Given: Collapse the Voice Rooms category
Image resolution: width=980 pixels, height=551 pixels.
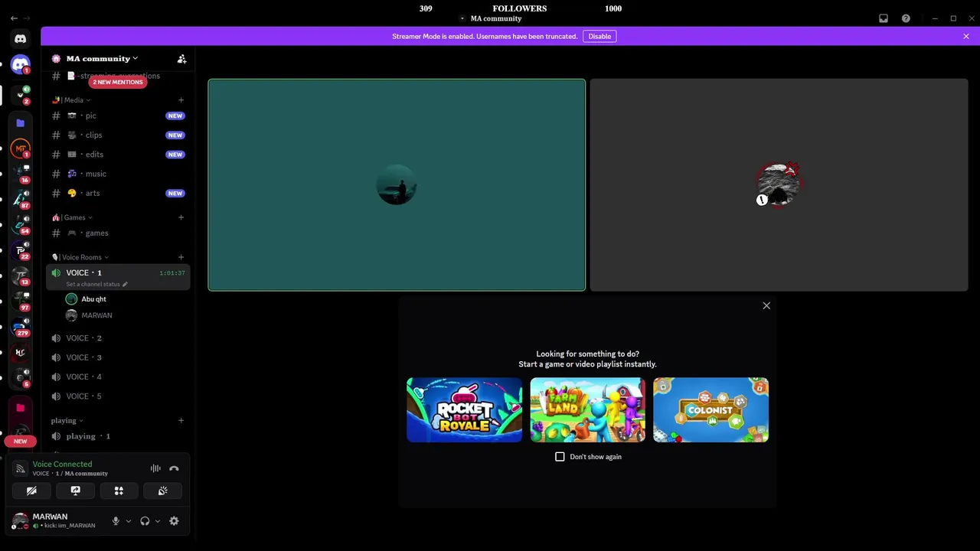Looking at the screenshot, I should coord(80,257).
